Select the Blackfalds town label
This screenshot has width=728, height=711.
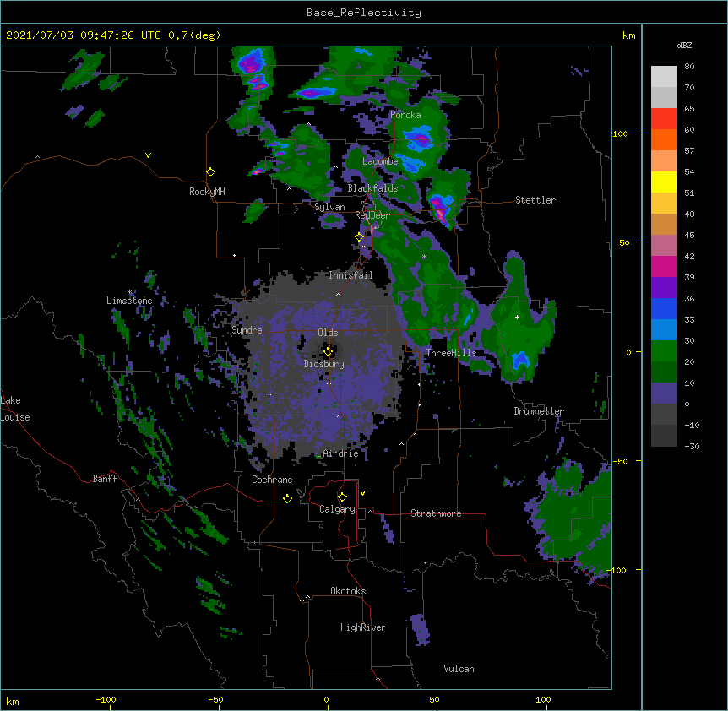click(372, 188)
